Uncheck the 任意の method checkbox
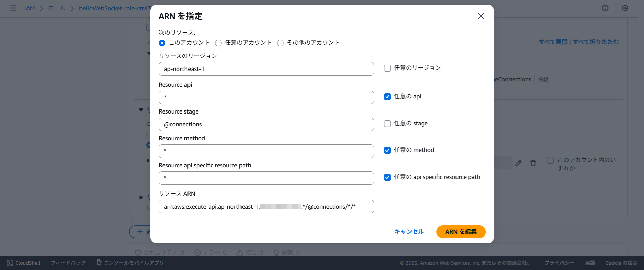The height and width of the screenshot is (270, 644). tap(387, 150)
